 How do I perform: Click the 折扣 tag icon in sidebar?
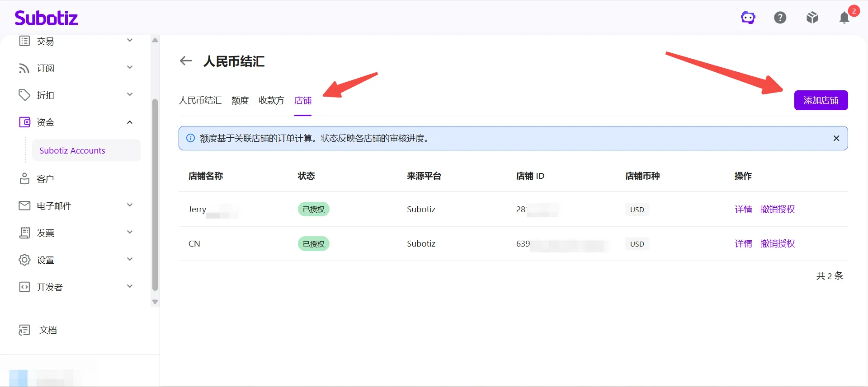24,95
